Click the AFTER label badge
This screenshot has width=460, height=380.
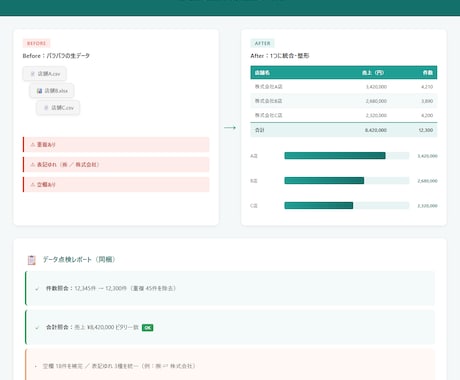click(262, 43)
